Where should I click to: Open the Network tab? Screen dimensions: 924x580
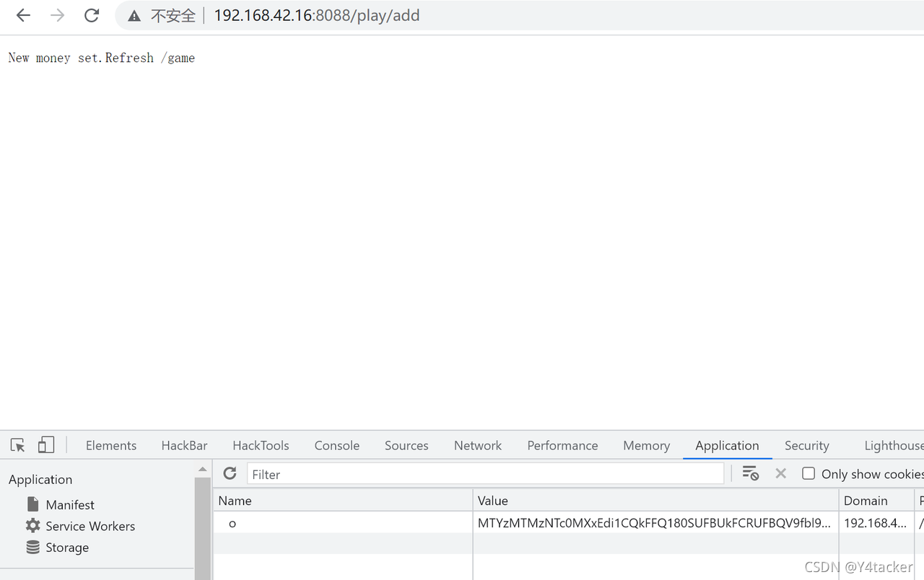(x=478, y=445)
